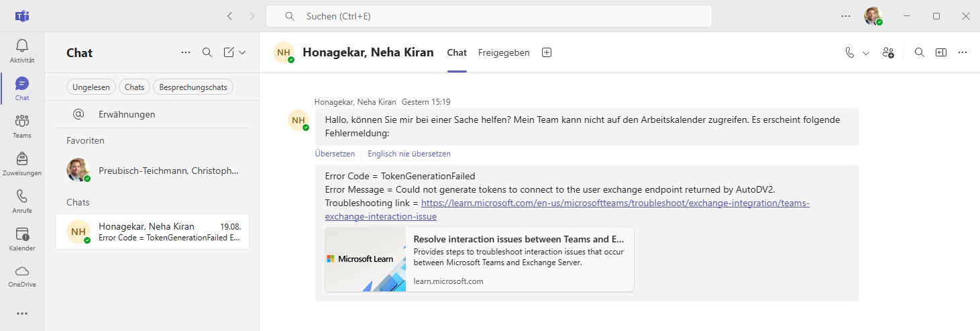
Task: Filter the list by Chats
Action: (x=134, y=87)
